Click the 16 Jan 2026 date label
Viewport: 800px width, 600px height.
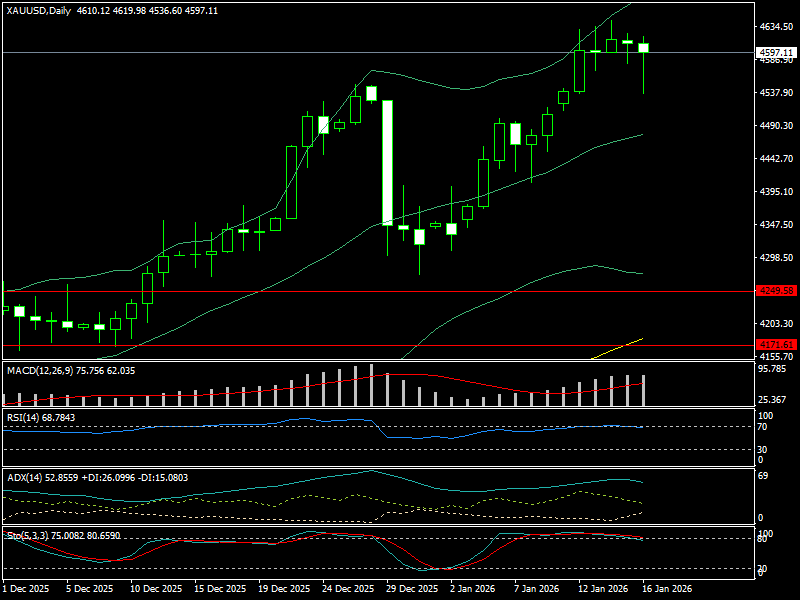(664, 589)
